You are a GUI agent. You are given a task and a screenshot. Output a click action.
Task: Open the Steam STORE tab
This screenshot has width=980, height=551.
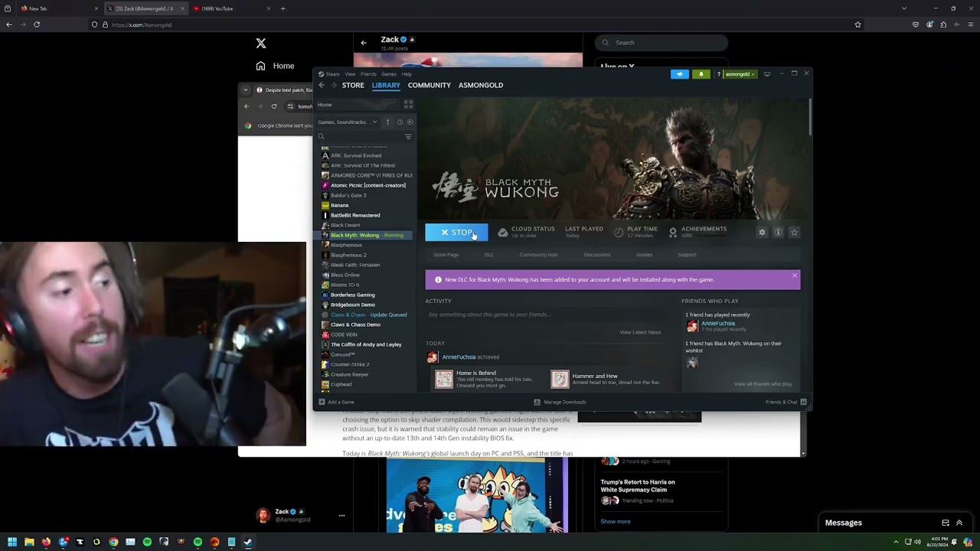point(353,85)
